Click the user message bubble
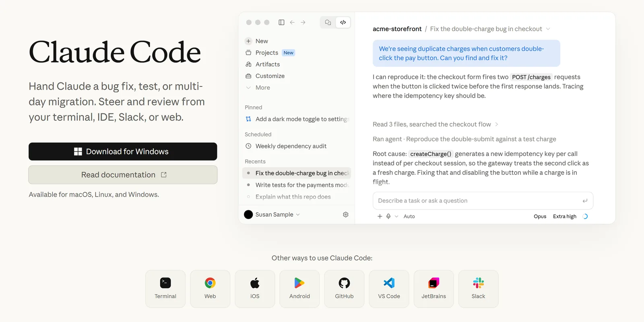This screenshot has width=644, height=322. click(x=466, y=53)
